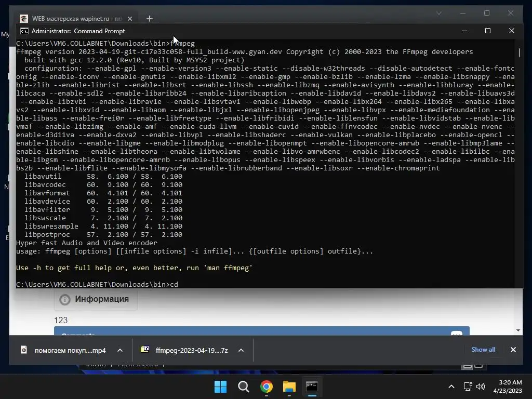
Task: Click the blue comments bar chat icon
Action: click(x=457, y=333)
